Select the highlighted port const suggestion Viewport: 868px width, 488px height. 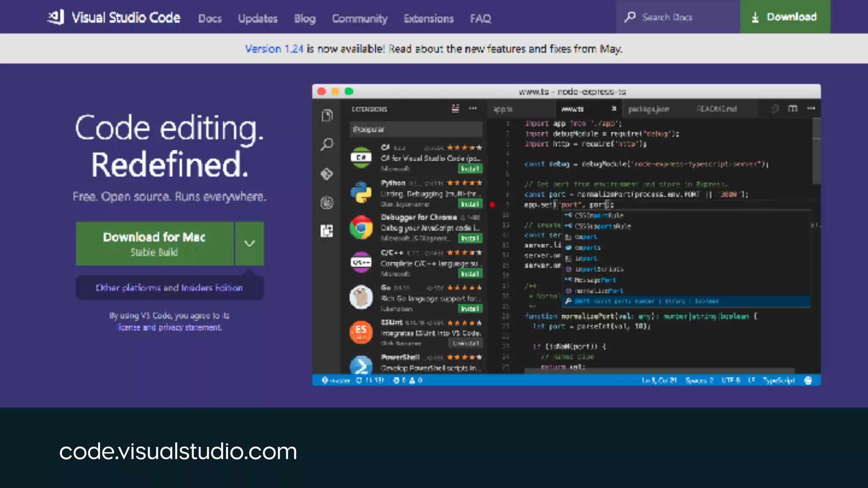686,301
